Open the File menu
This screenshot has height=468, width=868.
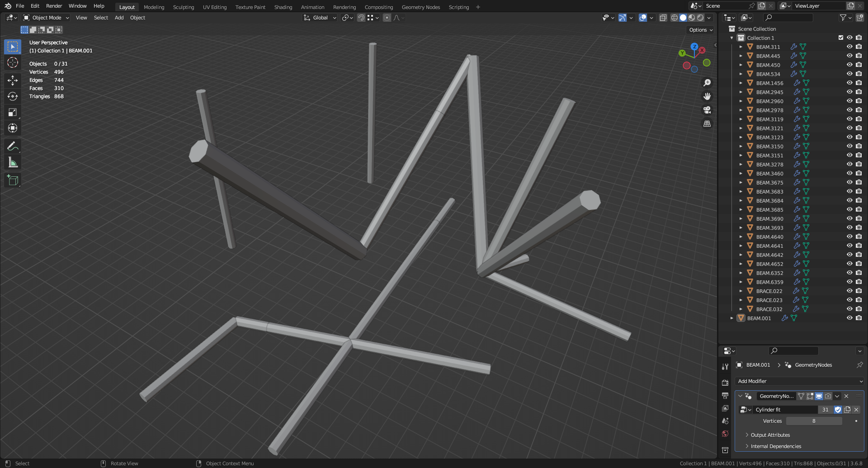pyautogui.click(x=20, y=6)
